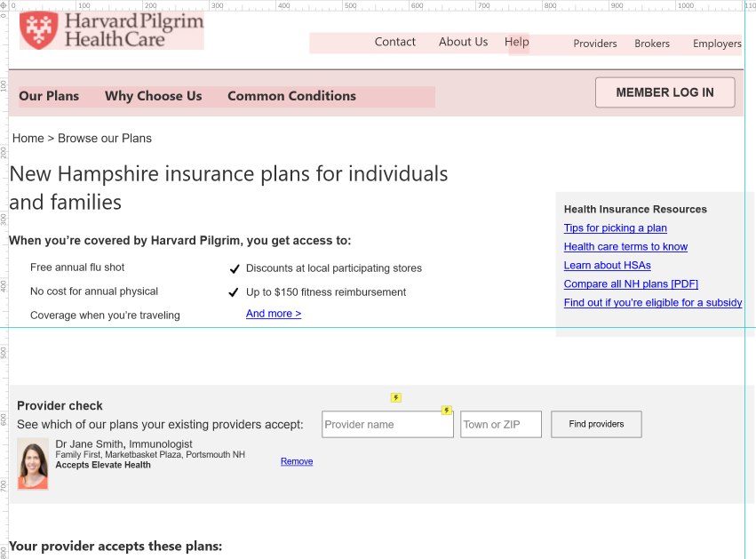Open the Tips for picking a plan link
The height and width of the screenshot is (559, 756).
616,228
